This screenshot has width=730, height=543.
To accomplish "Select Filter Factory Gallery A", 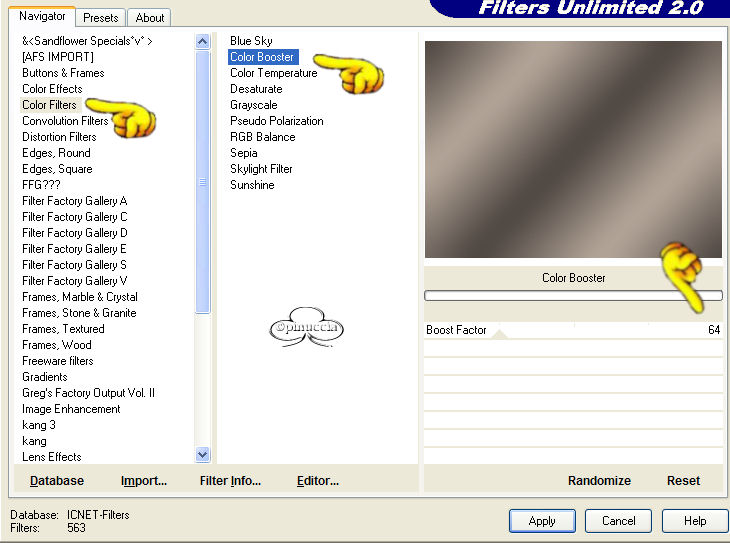I will point(74,201).
